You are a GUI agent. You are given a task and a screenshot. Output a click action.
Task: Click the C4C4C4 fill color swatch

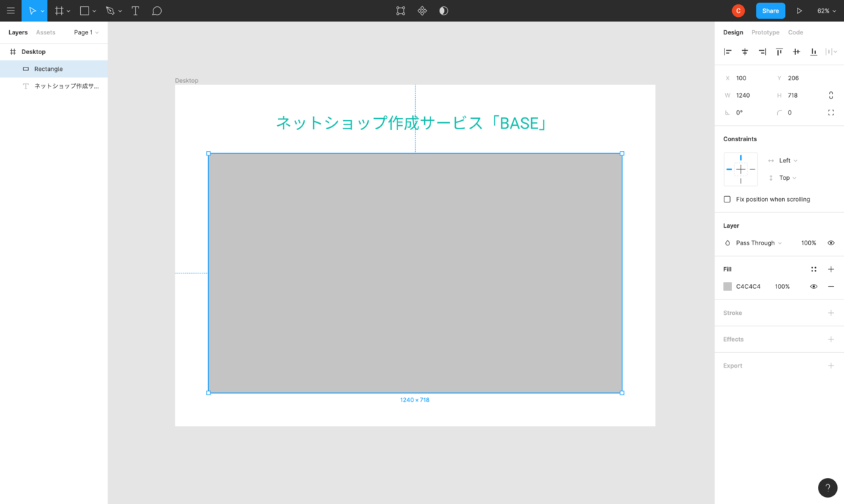[728, 287]
